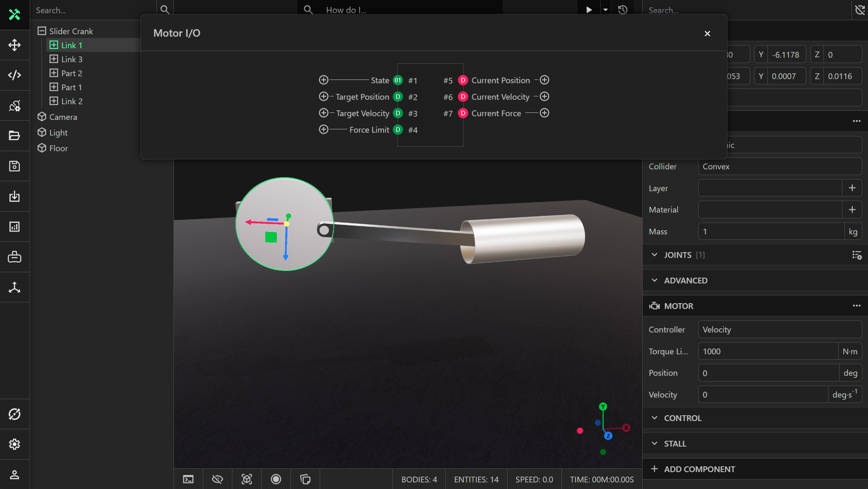The image size is (868, 489).
Task: Click the green Y axis handle on gizmo
Action: [603, 407]
